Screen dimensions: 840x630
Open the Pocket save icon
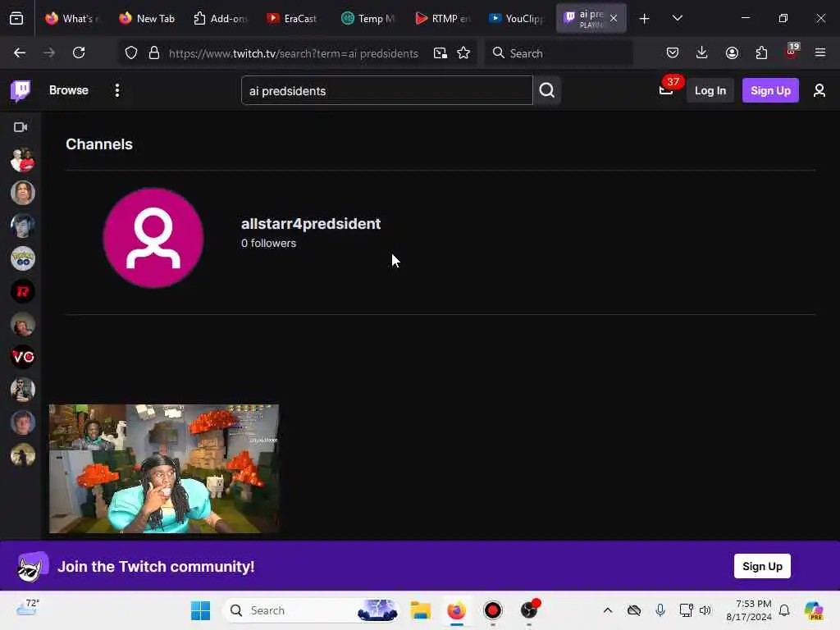(x=673, y=52)
